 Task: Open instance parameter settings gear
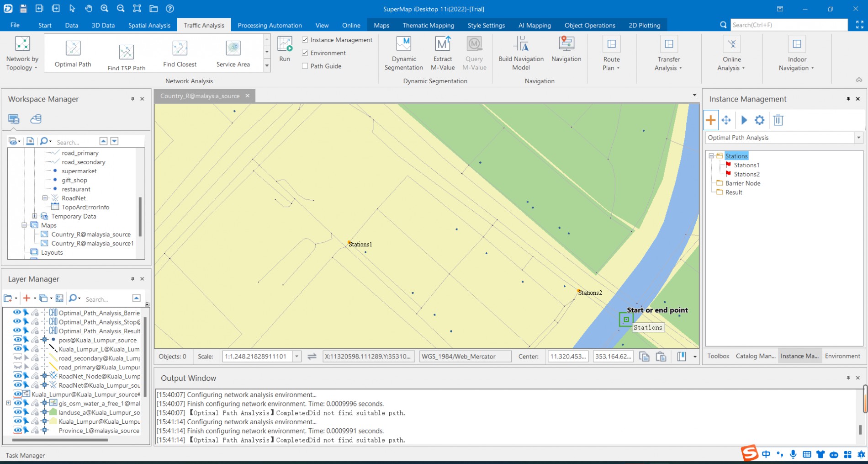[759, 120]
